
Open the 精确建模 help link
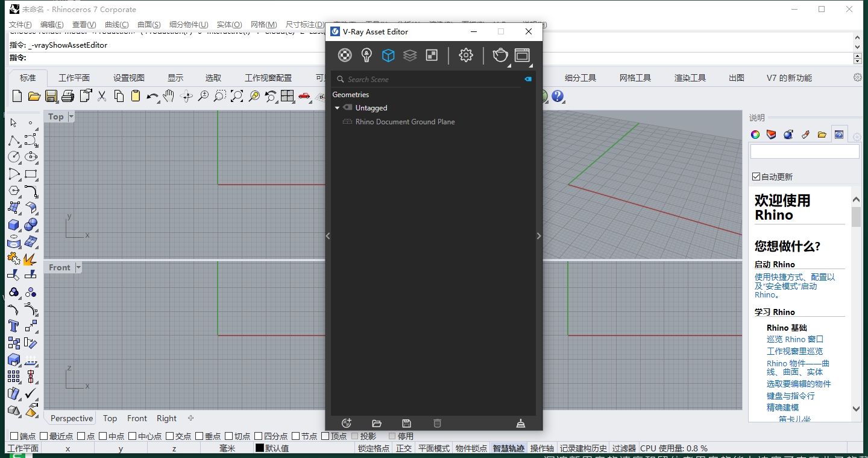click(783, 407)
